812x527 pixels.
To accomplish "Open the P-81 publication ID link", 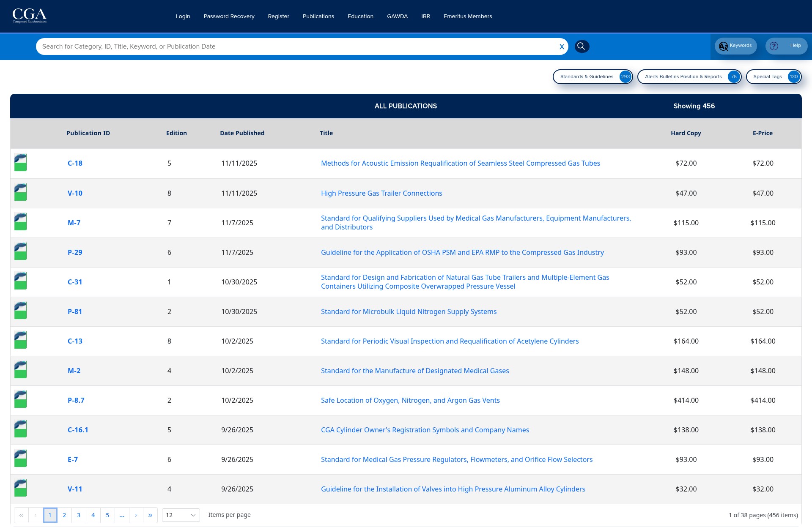I will 75,311.
